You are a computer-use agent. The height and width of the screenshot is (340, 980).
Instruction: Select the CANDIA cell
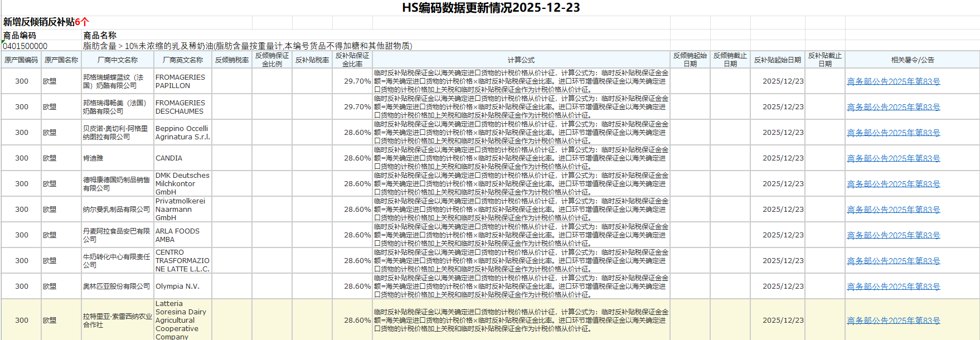pos(183,158)
